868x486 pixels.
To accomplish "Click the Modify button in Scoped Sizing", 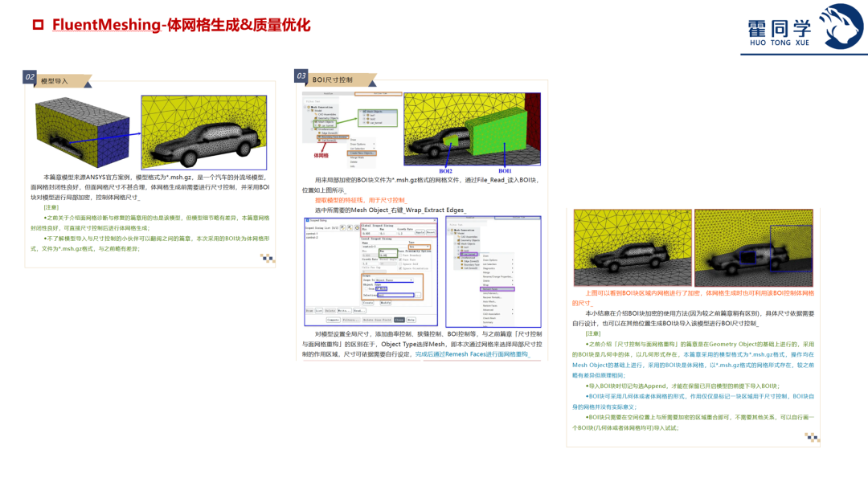I will tap(386, 303).
